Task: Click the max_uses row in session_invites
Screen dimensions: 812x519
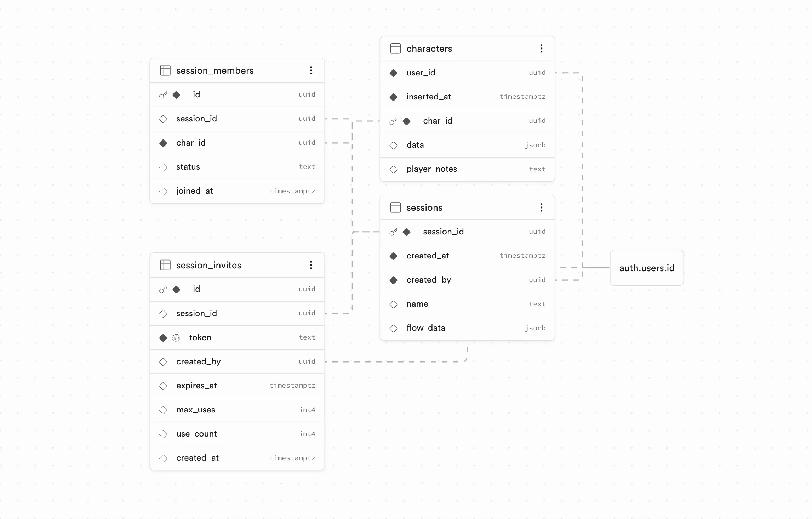Action: coord(195,410)
